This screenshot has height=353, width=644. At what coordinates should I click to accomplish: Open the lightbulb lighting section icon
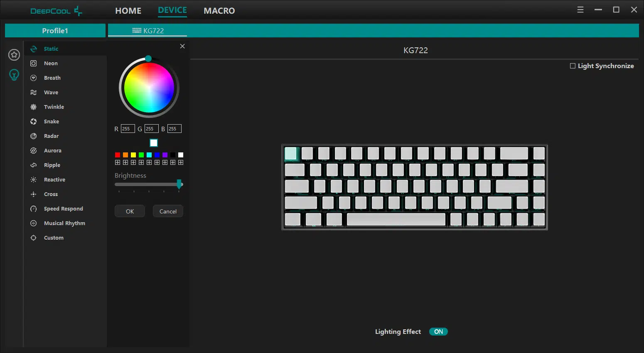(x=14, y=75)
